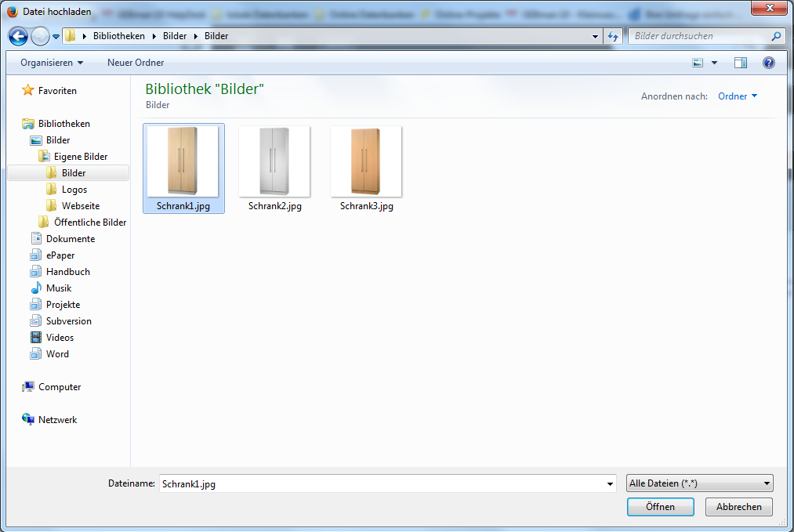Screen dimensions: 794x532
Task: Open the Organisieren menu
Action: 52,63
